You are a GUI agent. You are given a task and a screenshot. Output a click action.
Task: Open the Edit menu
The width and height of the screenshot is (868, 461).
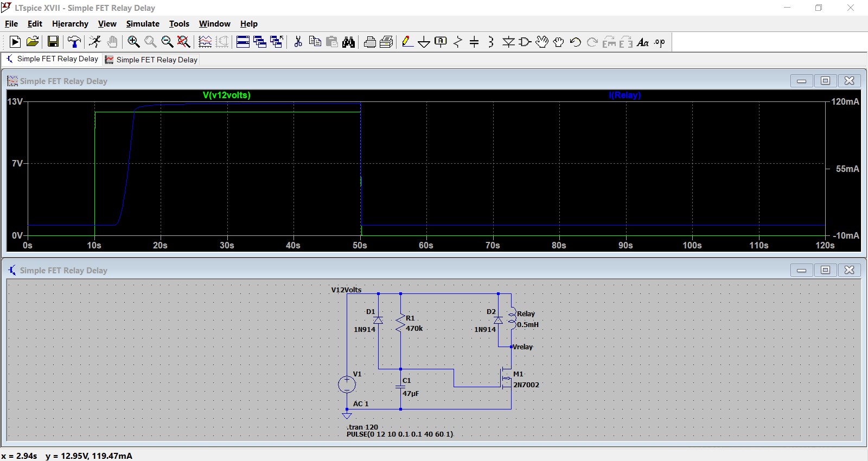[x=35, y=24]
